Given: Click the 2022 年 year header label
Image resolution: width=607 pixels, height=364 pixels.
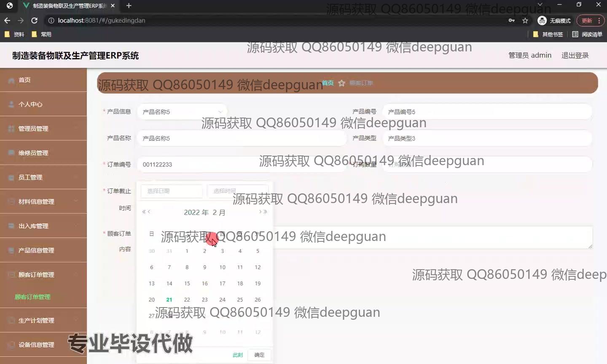Looking at the screenshot, I should pyautogui.click(x=196, y=212).
